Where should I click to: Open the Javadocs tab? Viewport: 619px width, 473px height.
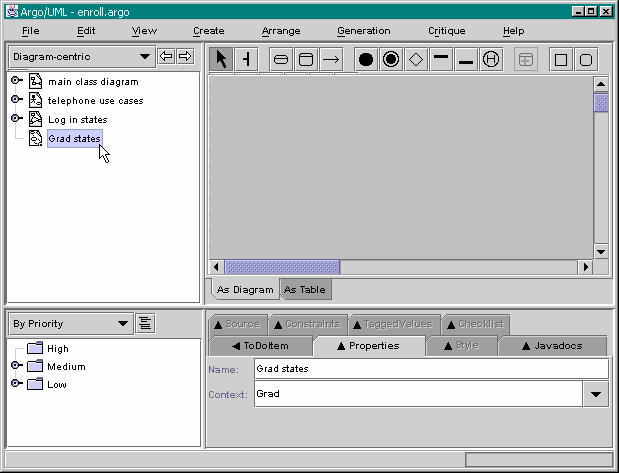[552, 346]
